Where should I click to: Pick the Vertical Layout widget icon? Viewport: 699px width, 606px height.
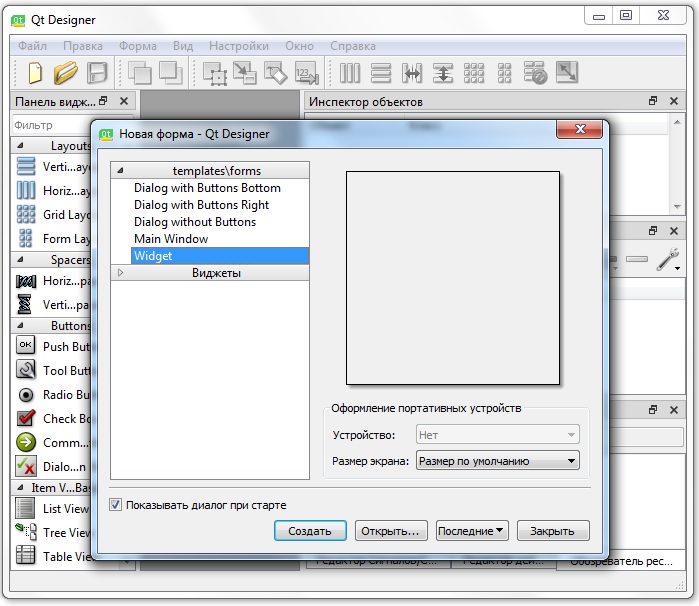pos(26,166)
